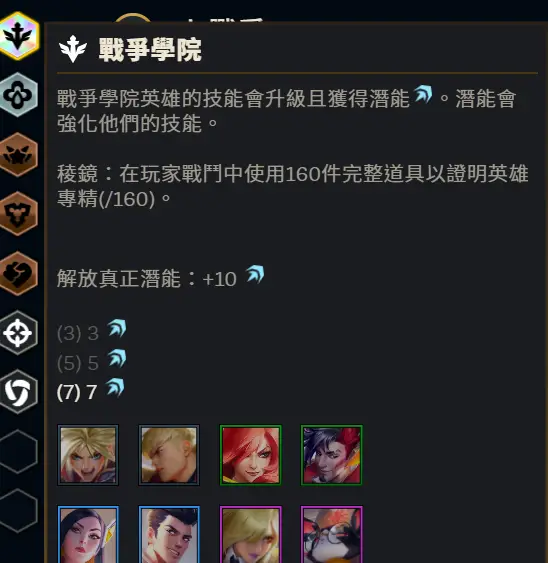548x563 pixels.
Task: Select the silver clover-shaped trait icon
Action: pyautogui.click(x=19, y=95)
